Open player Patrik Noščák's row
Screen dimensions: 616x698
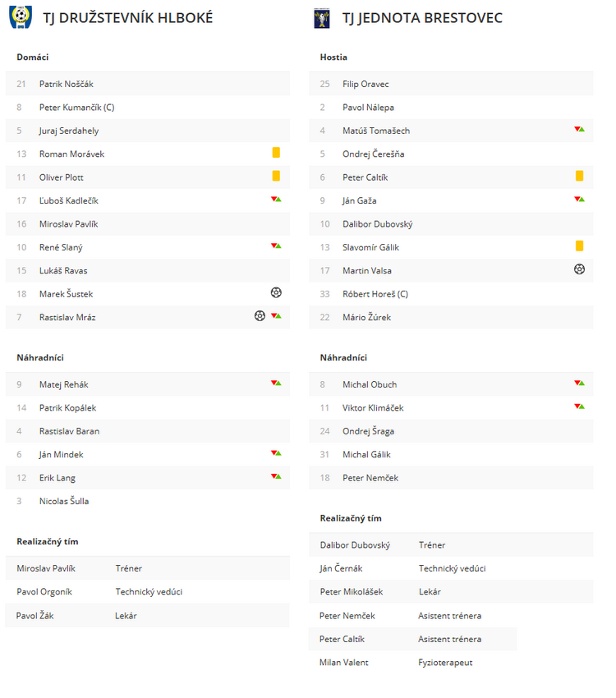pyautogui.click(x=148, y=84)
